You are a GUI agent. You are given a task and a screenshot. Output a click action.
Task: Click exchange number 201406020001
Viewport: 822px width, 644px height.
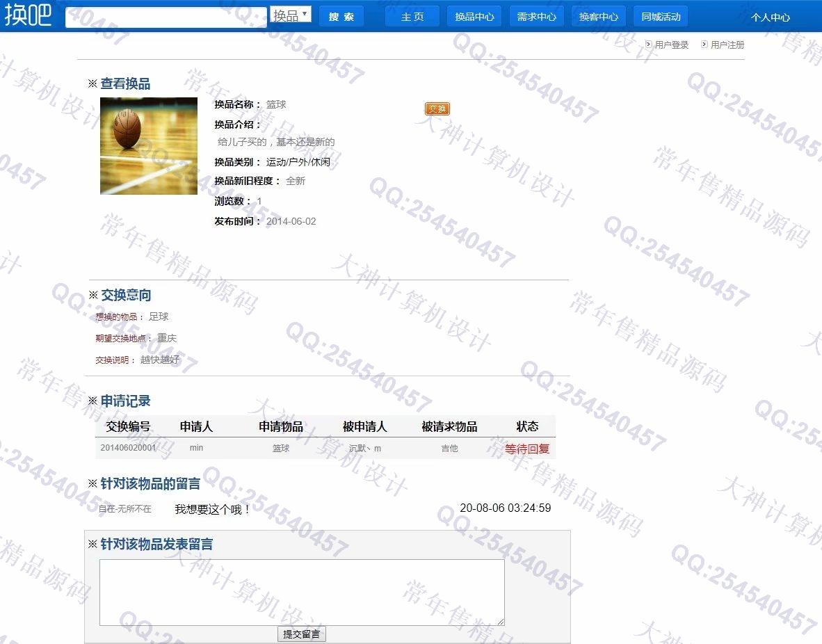pyautogui.click(x=128, y=448)
